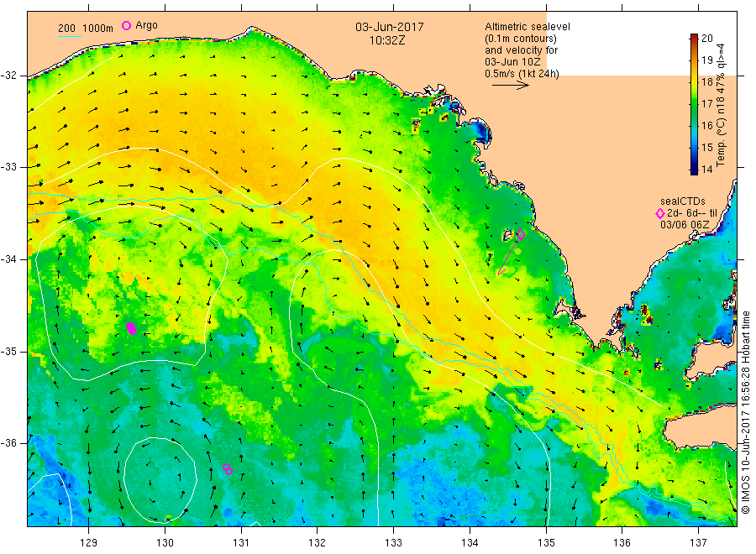Click the '137' longitude axis label
756x554 pixels.
pyautogui.click(x=698, y=543)
